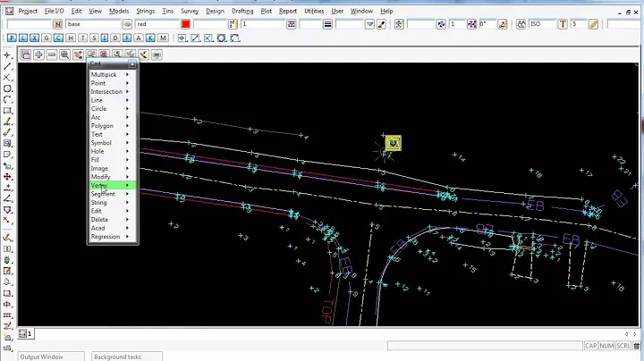The height and width of the screenshot is (361, 644).
Task: Open the view models menu icon
Action: (25, 55)
